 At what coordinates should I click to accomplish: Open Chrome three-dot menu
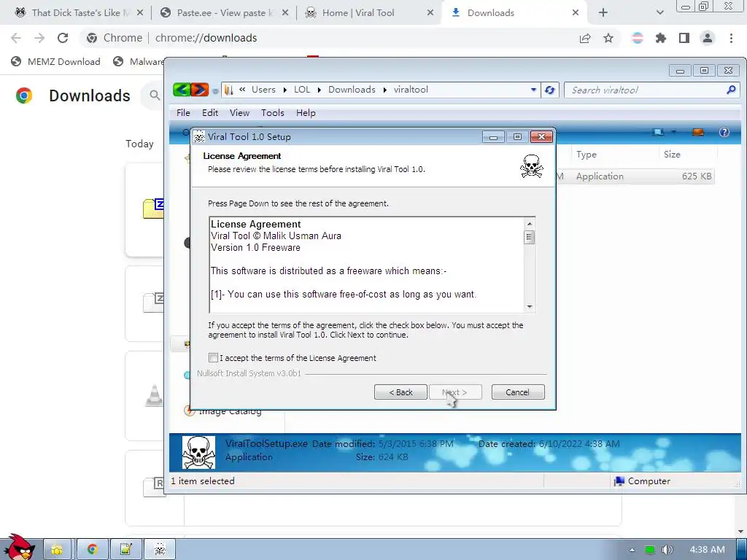(x=731, y=38)
